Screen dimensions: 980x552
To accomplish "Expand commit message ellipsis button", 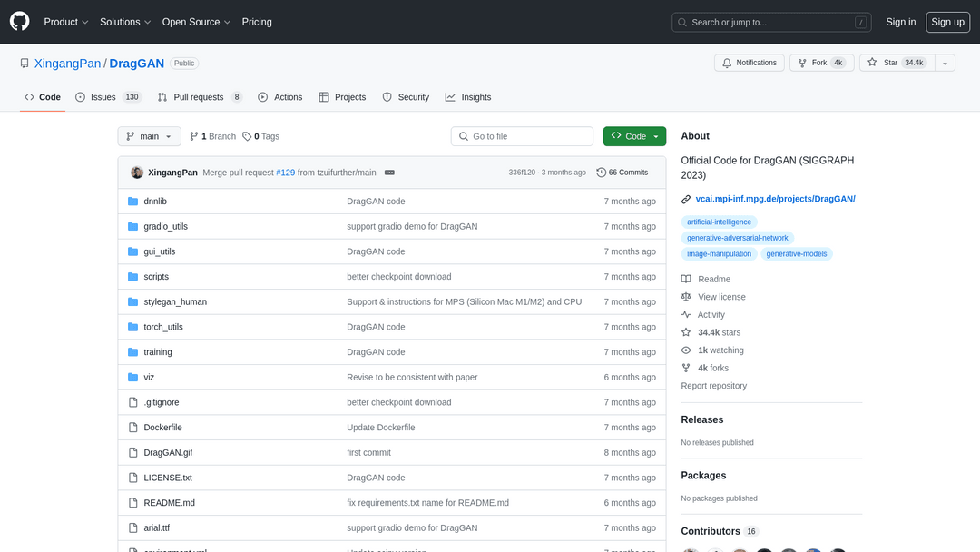I will (x=389, y=172).
